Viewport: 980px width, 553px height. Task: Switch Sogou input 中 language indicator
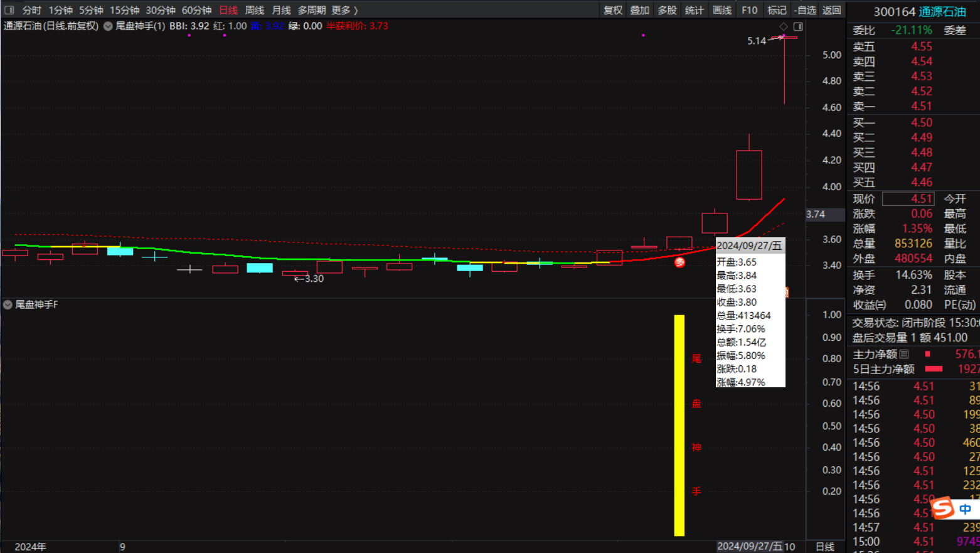tap(966, 509)
